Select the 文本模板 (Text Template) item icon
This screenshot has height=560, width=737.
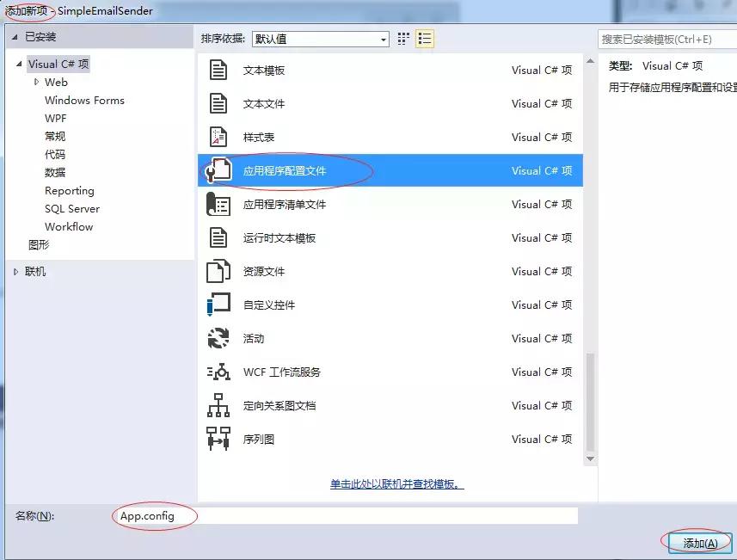pos(218,70)
